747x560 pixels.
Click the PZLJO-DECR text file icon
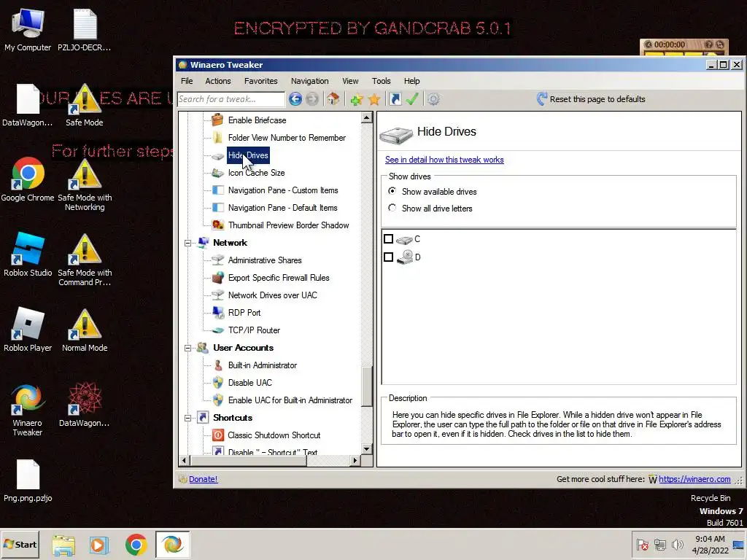coord(85,31)
